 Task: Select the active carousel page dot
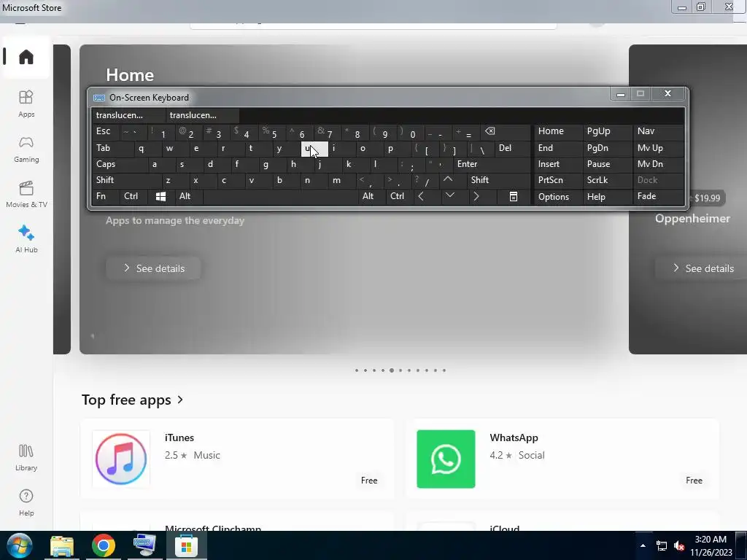click(392, 370)
